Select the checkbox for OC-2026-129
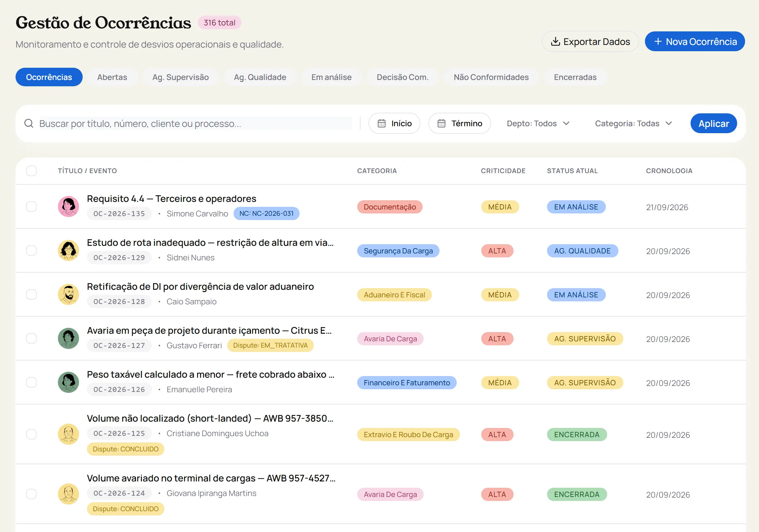This screenshot has width=759, height=532. pyautogui.click(x=31, y=250)
